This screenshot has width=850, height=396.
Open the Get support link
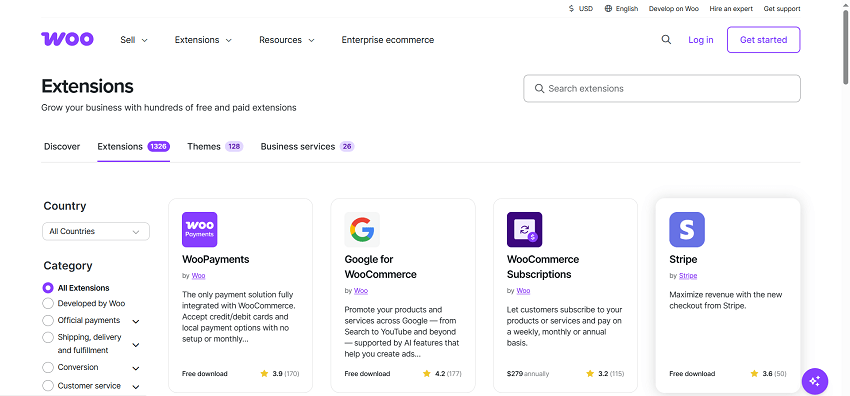[782, 9]
